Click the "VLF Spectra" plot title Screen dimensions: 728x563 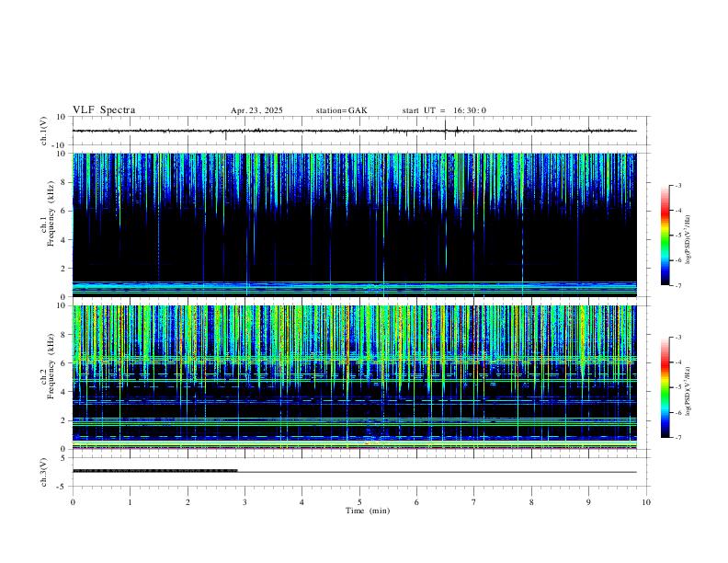click(104, 110)
